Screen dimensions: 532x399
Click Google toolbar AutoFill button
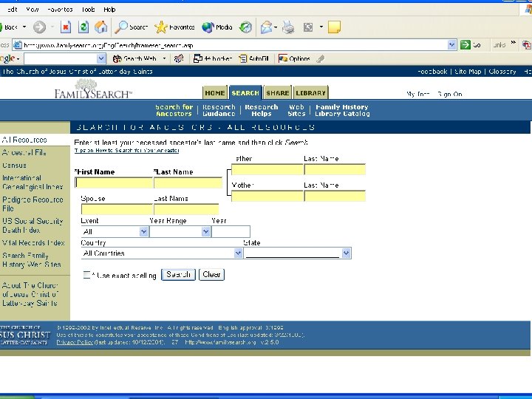click(x=254, y=58)
